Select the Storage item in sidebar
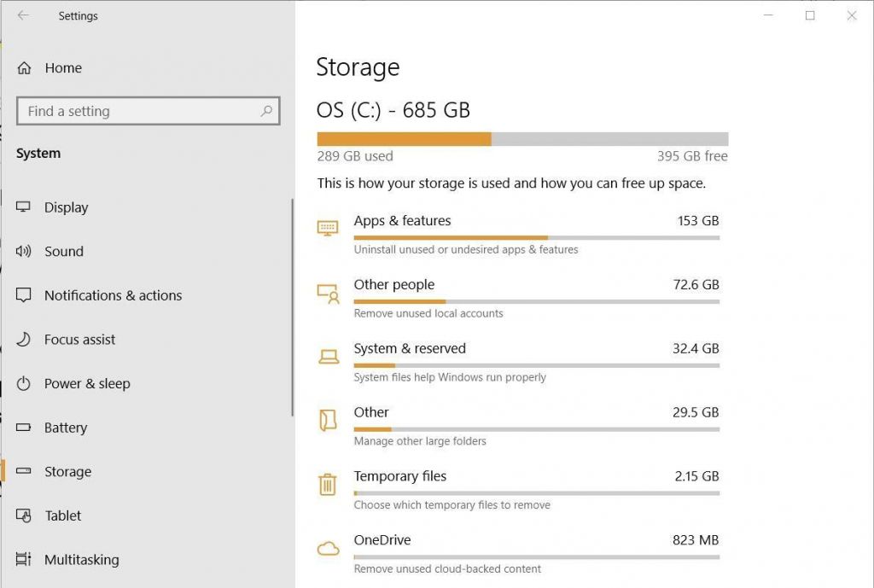This screenshot has width=874, height=588. 67,471
